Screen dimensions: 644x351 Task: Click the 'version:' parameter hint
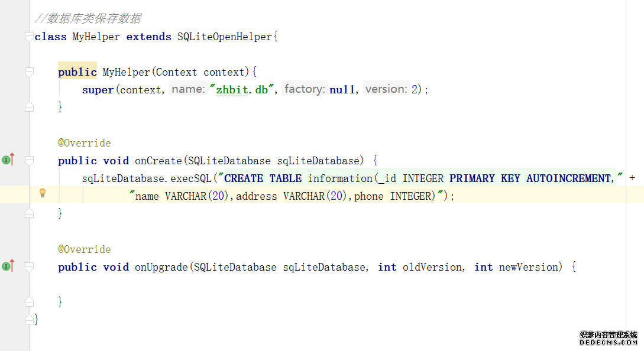click(x=386, y=89)
